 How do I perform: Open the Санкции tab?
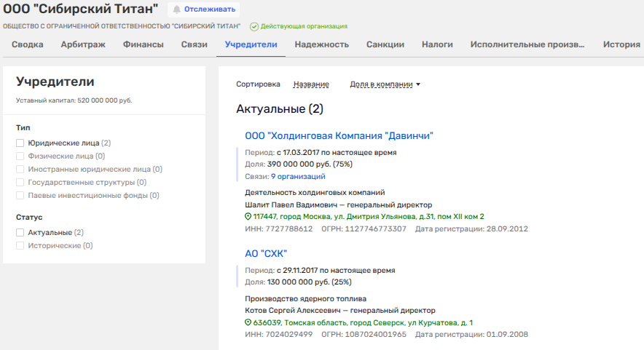click(x=385, y=44)
